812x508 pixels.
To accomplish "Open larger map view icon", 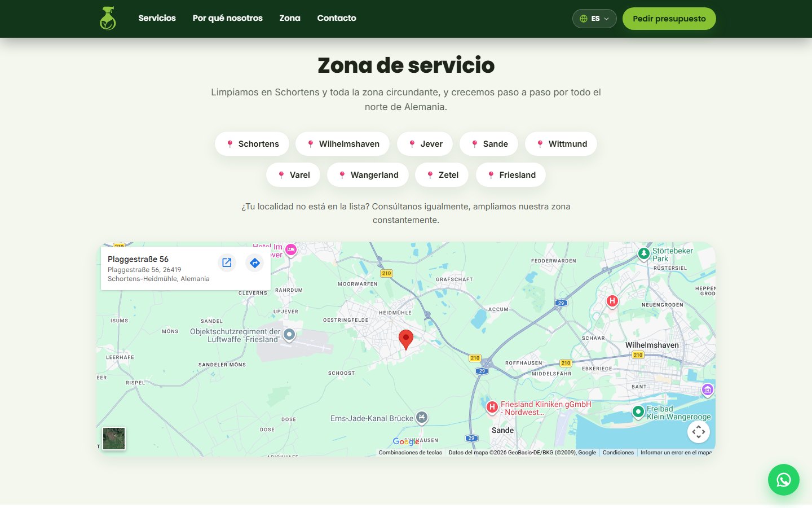I will pos(227,262).
